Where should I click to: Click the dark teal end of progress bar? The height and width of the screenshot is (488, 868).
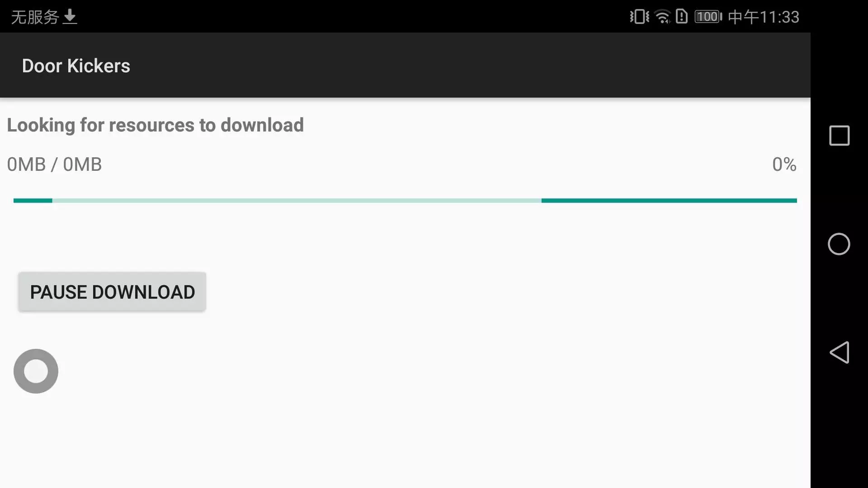point(669,201)
